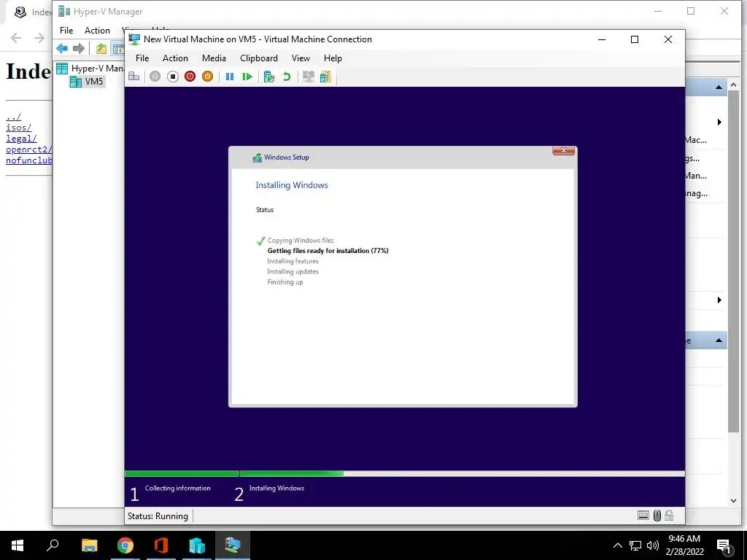Open the Hyper-V Manager File menu
This screenshot has width=747, height=560.
[x=66, y=31]
